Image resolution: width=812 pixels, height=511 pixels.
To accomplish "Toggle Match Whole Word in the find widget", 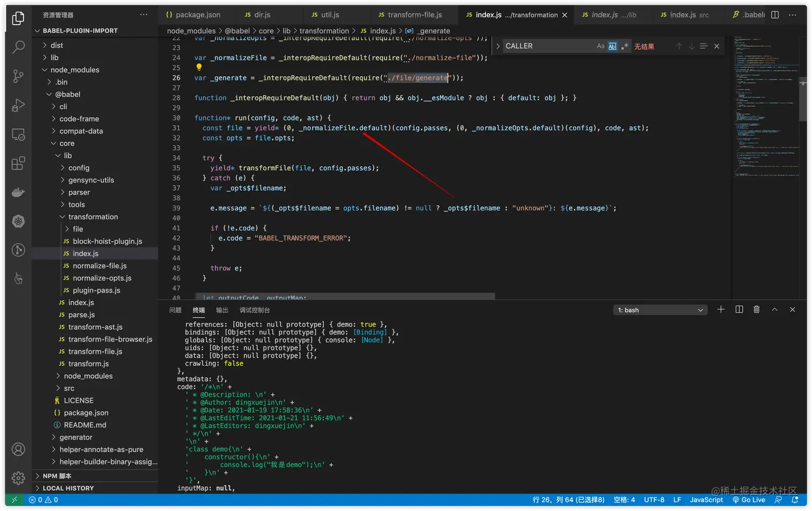I will point(612,46).
